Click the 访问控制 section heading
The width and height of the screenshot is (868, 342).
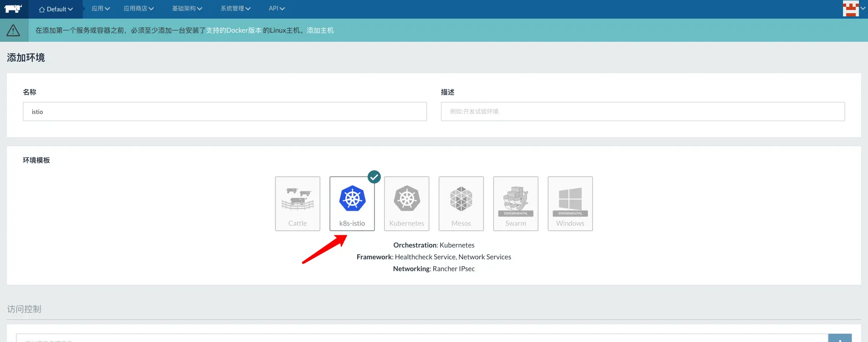pyautogui.click(x=24, y=309)
